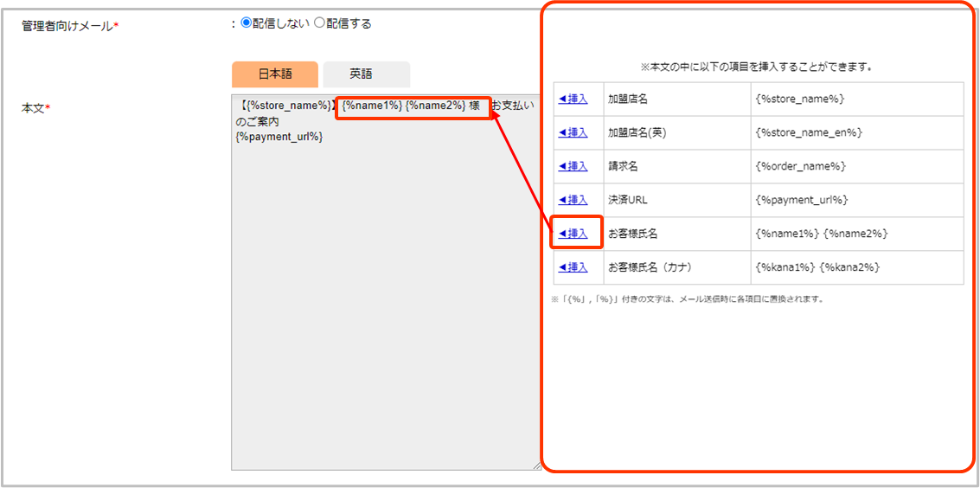Screen dimensions: 980x488
Task: Click the {%store_name_en%} table cell
Action: (x=809, y=133)
